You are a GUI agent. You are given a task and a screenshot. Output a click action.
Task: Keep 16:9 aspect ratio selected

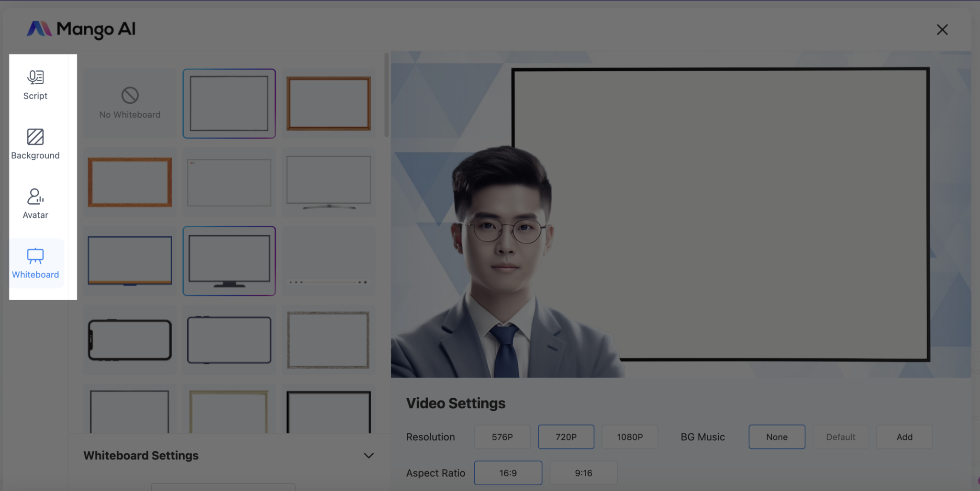[508, 472]
